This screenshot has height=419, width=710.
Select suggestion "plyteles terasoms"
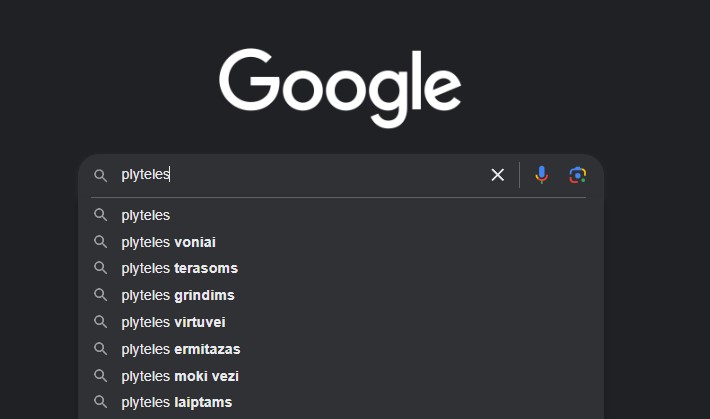tap(179, 268)
